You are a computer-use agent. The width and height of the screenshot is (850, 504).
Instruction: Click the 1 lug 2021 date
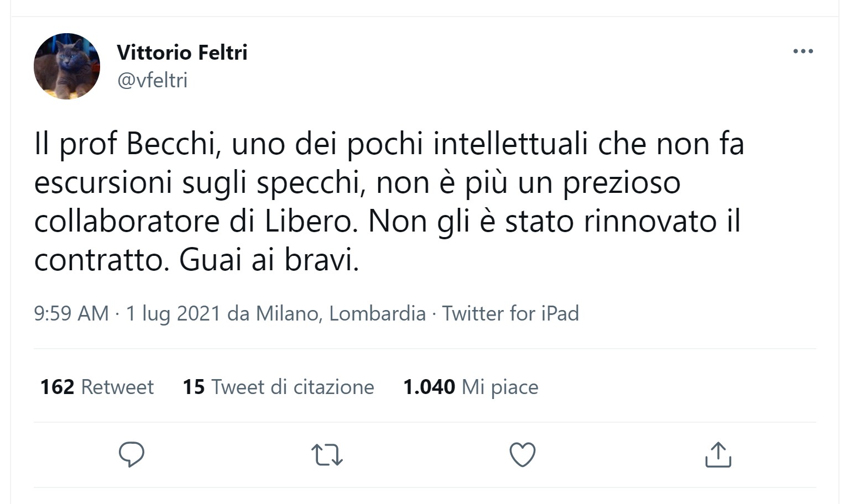click(174, 313)
